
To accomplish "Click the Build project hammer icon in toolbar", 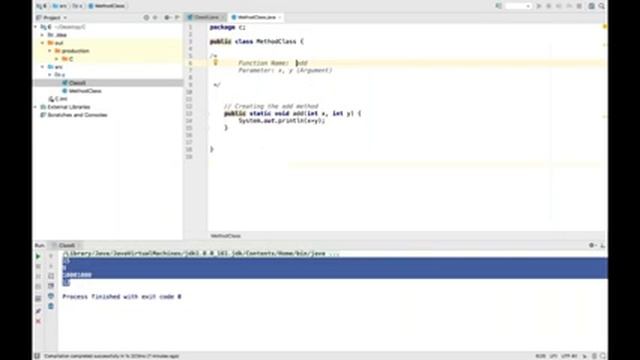I will coord(498,6).
